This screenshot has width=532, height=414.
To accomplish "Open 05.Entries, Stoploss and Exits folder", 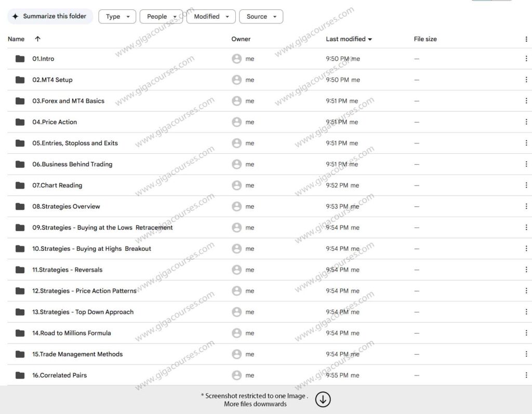I will pyautogui.click(x=75, y=143).
